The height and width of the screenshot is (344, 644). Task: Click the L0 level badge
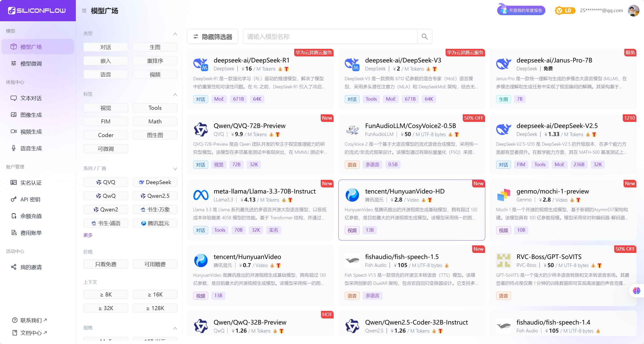coord(565,11)
